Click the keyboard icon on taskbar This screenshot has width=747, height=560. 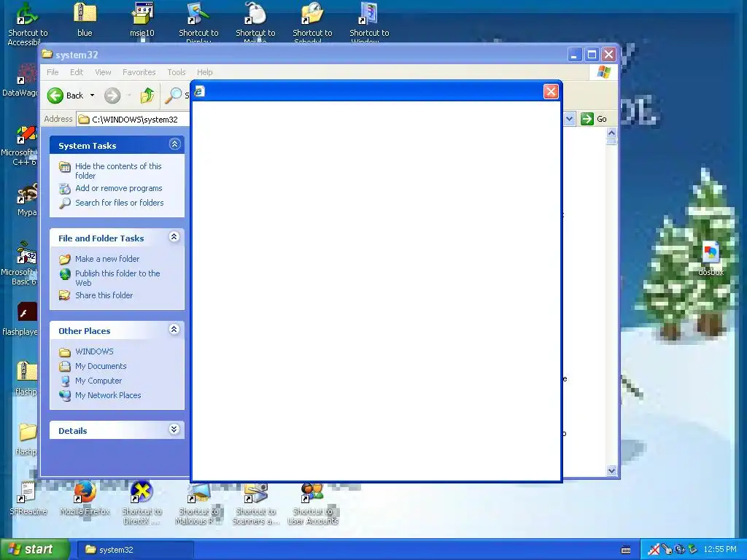click(x=626, y=550)
